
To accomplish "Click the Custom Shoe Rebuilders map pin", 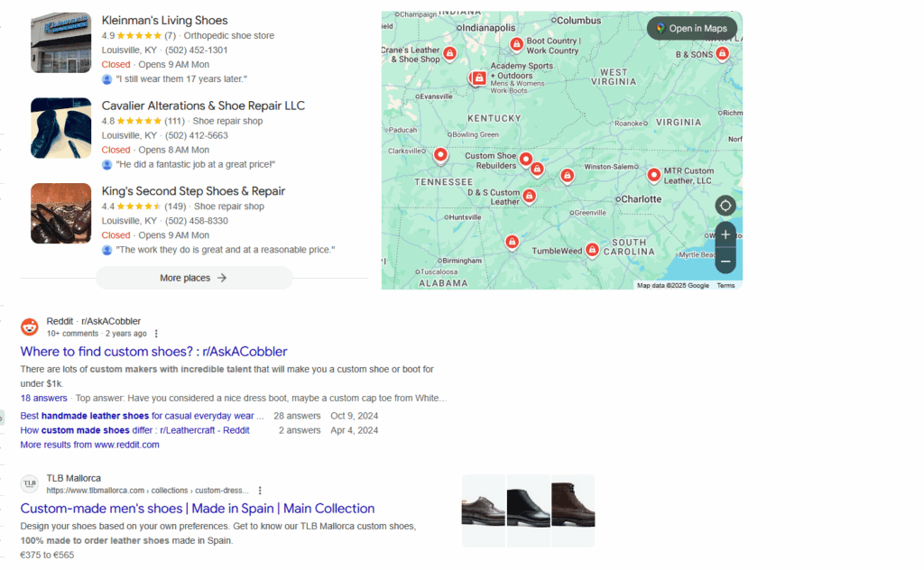I will [x=526, y=159].
